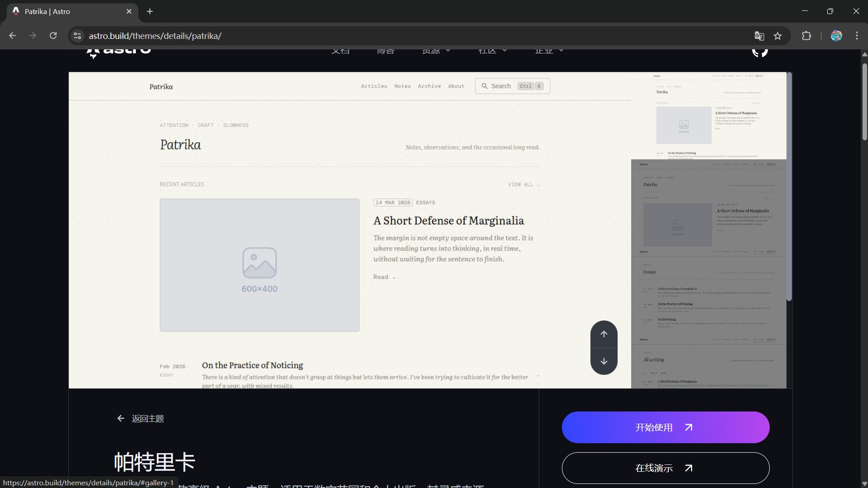
Task: Click the Patrika logo in preview header
Action: [x=161, y=86]
